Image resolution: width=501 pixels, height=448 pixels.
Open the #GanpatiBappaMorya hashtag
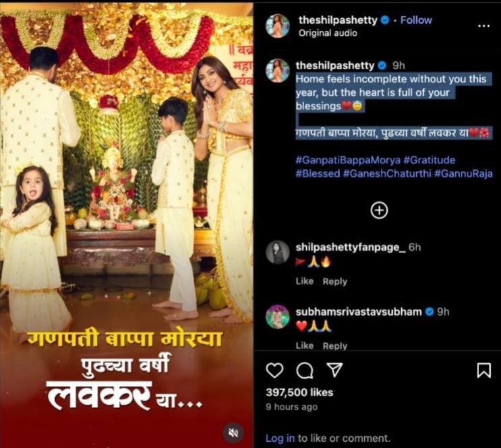coord(348,160)
